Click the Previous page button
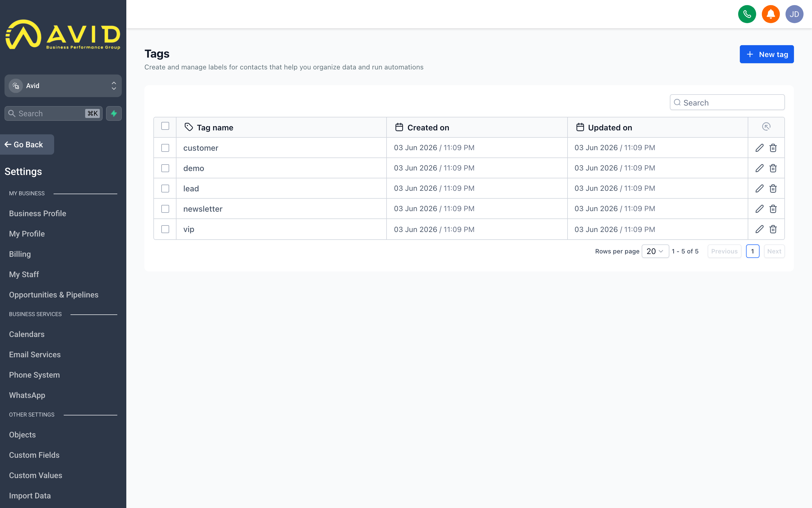 [724, 251]
